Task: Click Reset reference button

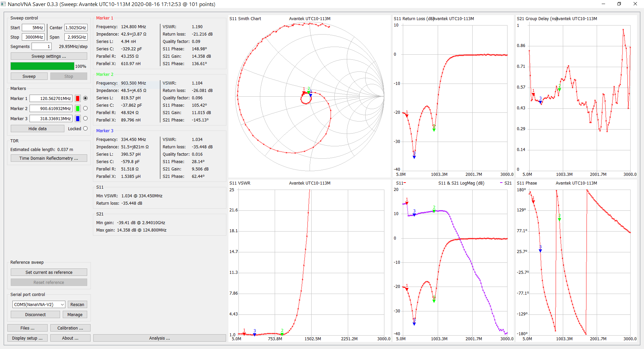Action: (x=49, y=282)
